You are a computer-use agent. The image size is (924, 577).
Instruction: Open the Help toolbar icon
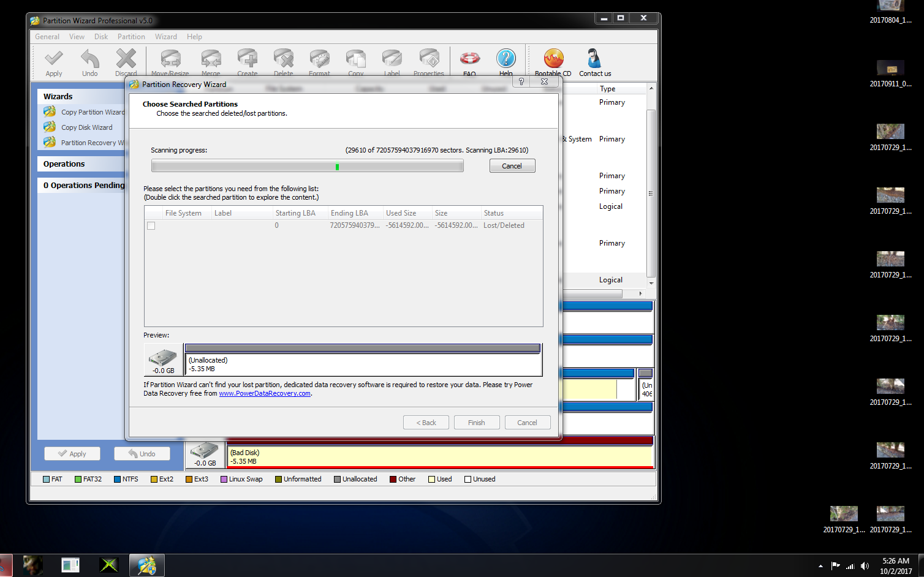pyautogui.click(x=506, y=59)
